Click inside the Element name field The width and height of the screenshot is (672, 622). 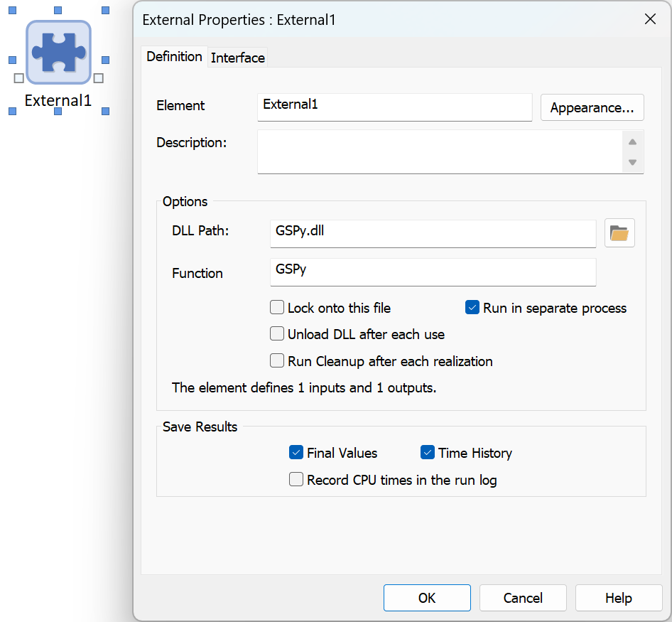(394, 107)
